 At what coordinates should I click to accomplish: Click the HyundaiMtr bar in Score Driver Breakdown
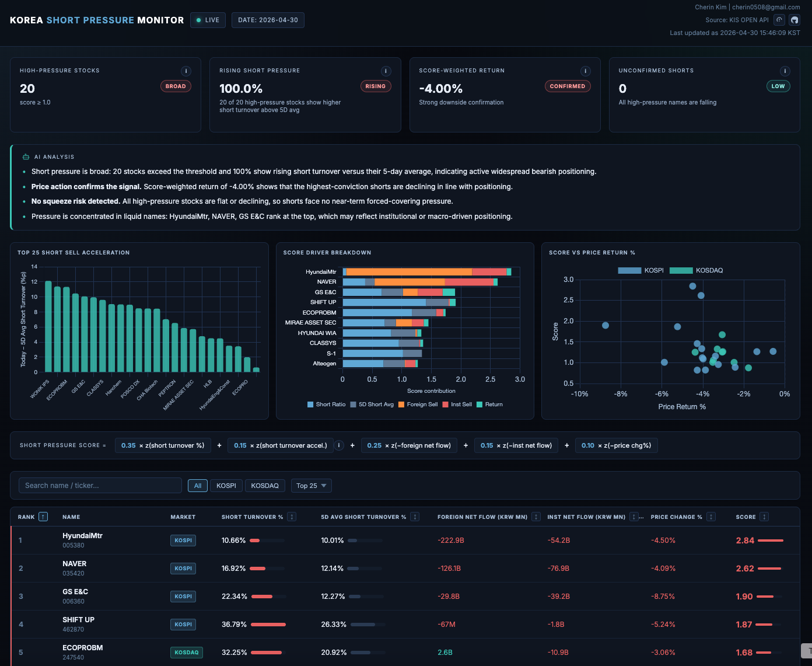(x=427, y=272)
